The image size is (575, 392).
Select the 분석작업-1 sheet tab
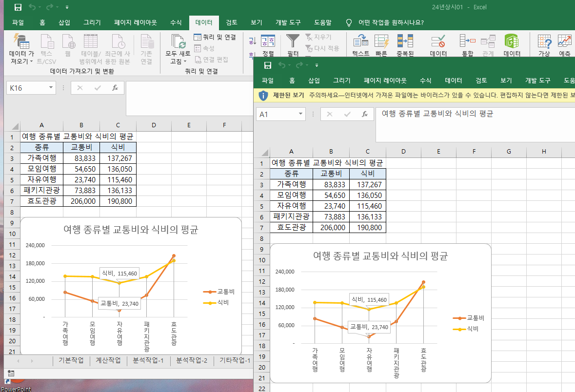tap(148, 361)
